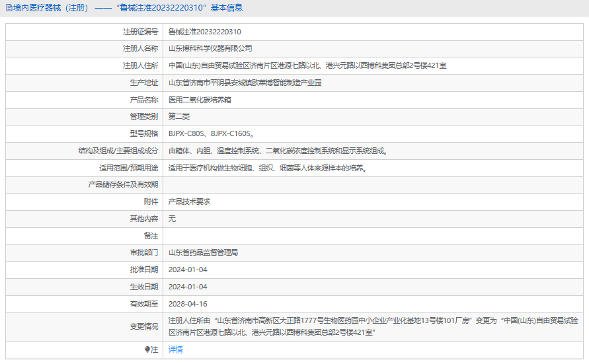Click registrant name 山东博科科学仪器有限公司
Viewport: 589px width, 364px height.
pyautogui.click(x=210, y=48)
